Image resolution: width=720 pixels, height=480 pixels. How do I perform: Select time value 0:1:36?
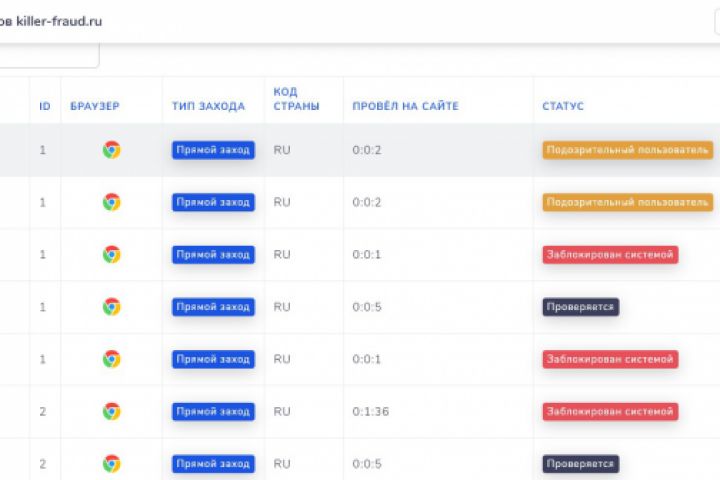point(371,411)
